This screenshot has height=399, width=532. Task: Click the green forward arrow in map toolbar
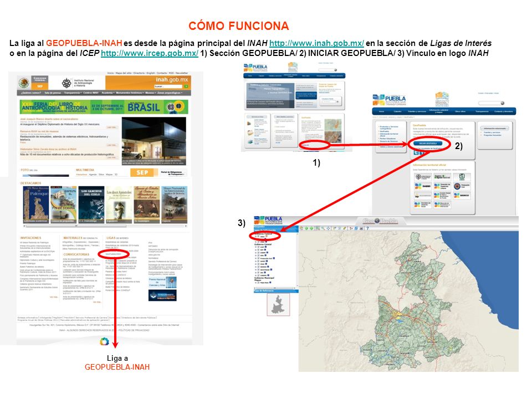pyautogui.click(x=312, y=228)
